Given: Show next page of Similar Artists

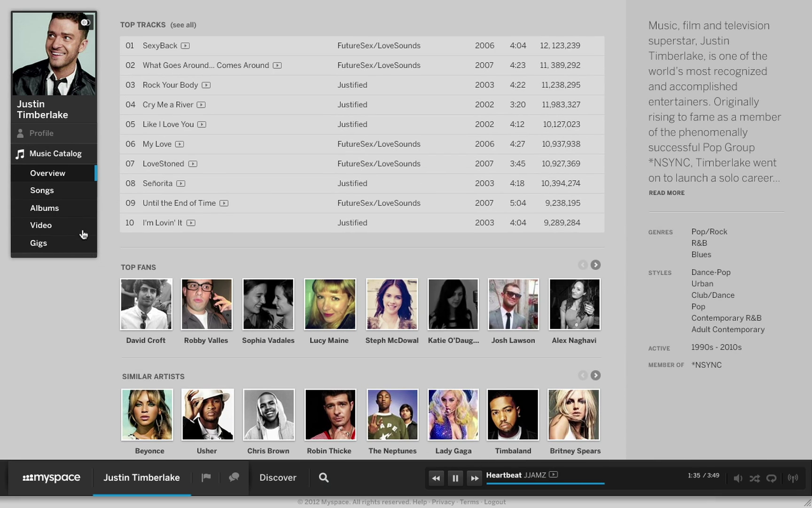Looking at the screenshot, I should point(595,375).
